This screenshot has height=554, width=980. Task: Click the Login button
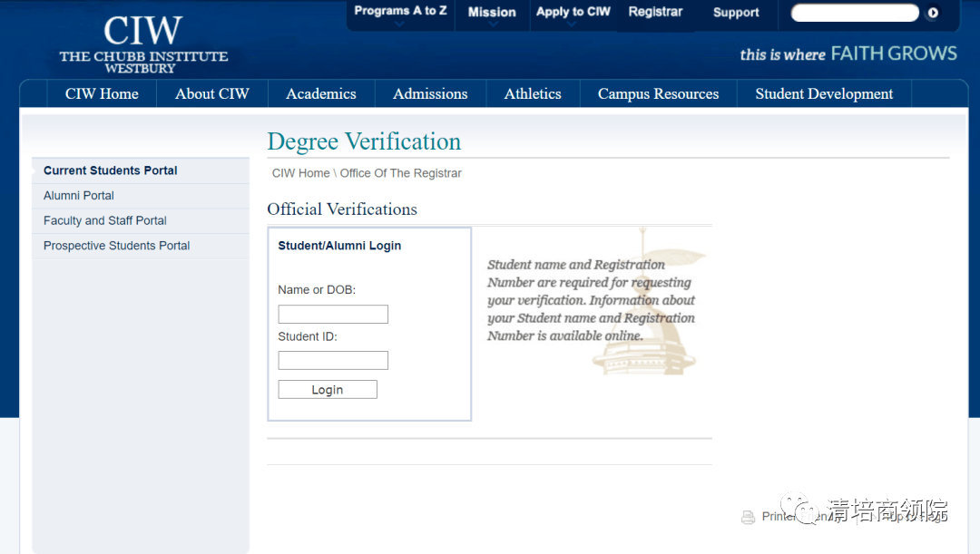click(x=328, y=389)
